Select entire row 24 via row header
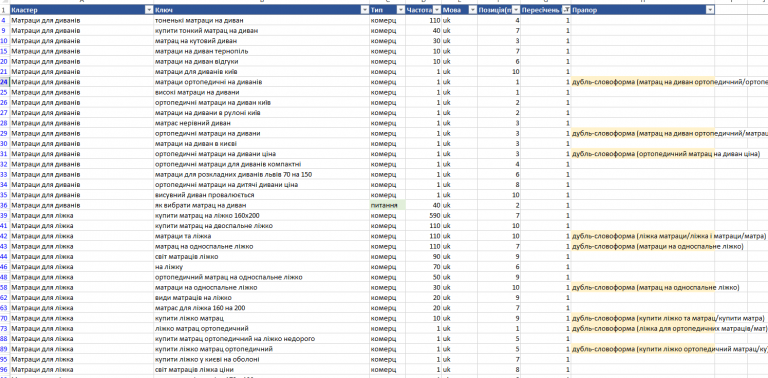The image size is (768, 378). pyautogui.click(x=4, y=82)
